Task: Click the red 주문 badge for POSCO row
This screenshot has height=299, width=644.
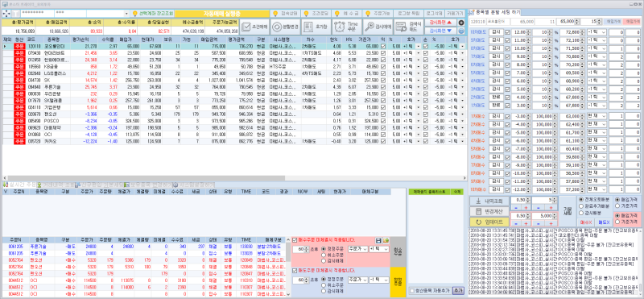Action: click(x=19, y=121)
